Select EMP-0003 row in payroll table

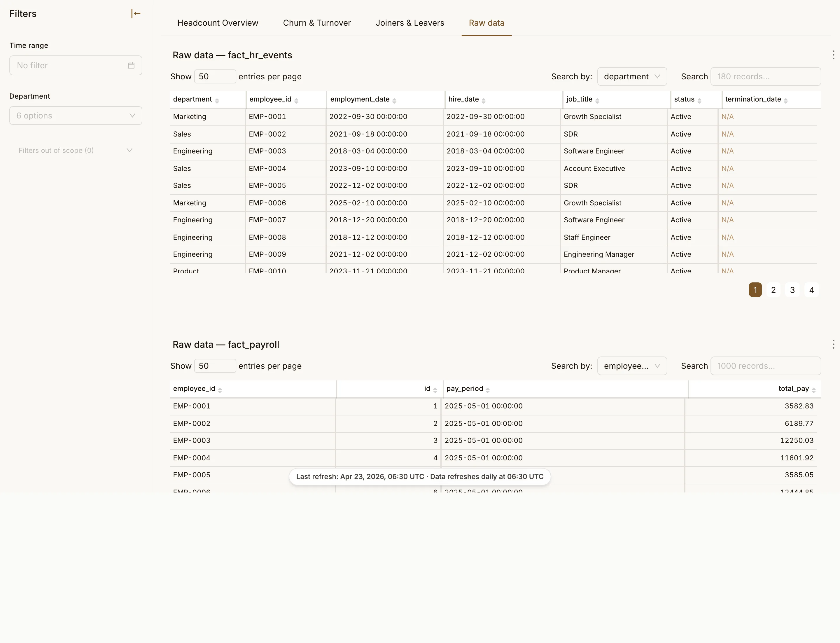[x=493, y=441]
